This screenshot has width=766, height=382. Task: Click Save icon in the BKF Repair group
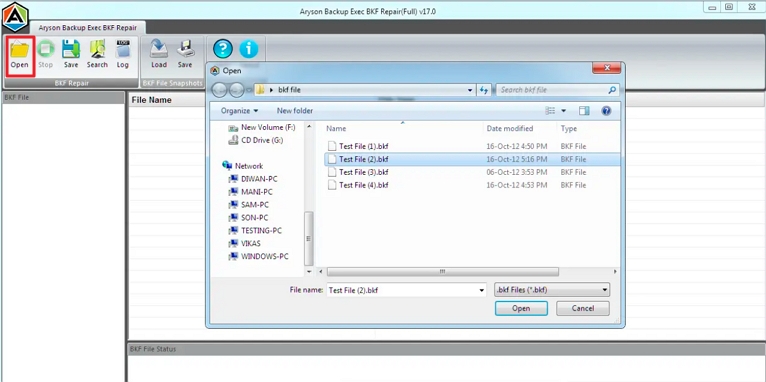click(71, 55)
